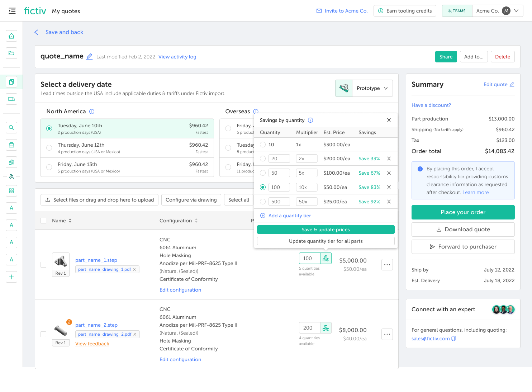Viewport: 532px width, 392px height.
Task: Click the Savings by quantity info icon
Action: click(x=310, y=120)
